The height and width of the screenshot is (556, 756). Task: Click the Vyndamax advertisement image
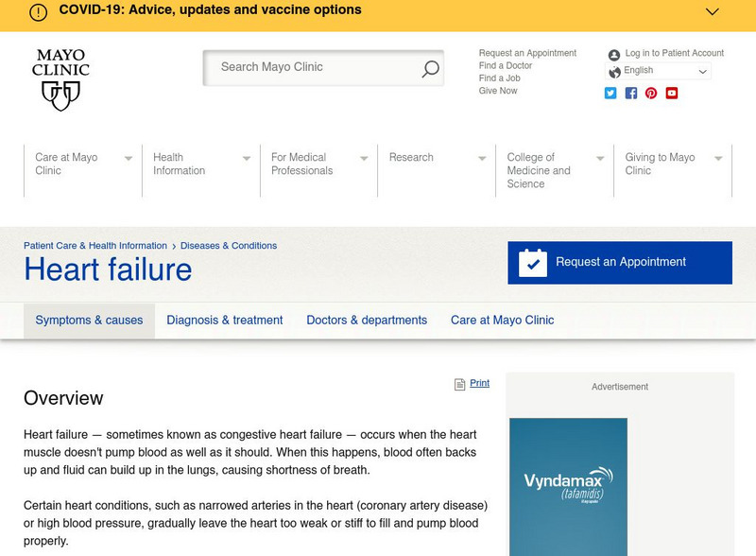(568, 486)
